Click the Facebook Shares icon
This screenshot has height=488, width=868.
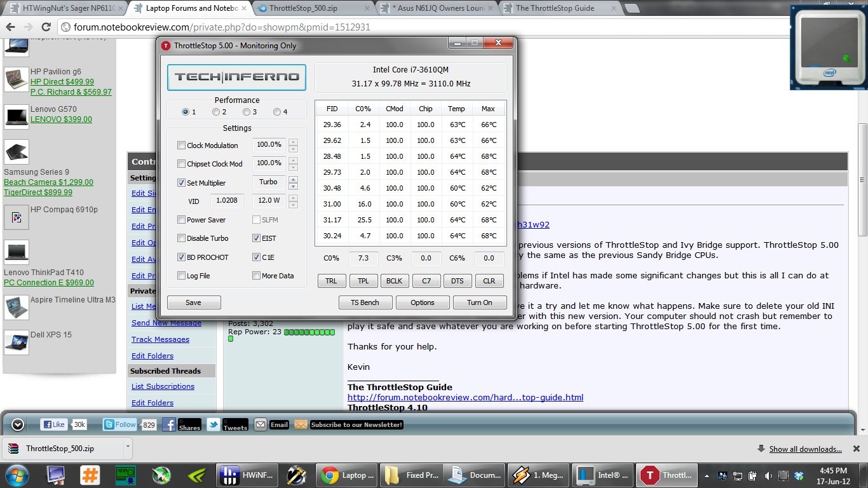click(x=169, y=424)
